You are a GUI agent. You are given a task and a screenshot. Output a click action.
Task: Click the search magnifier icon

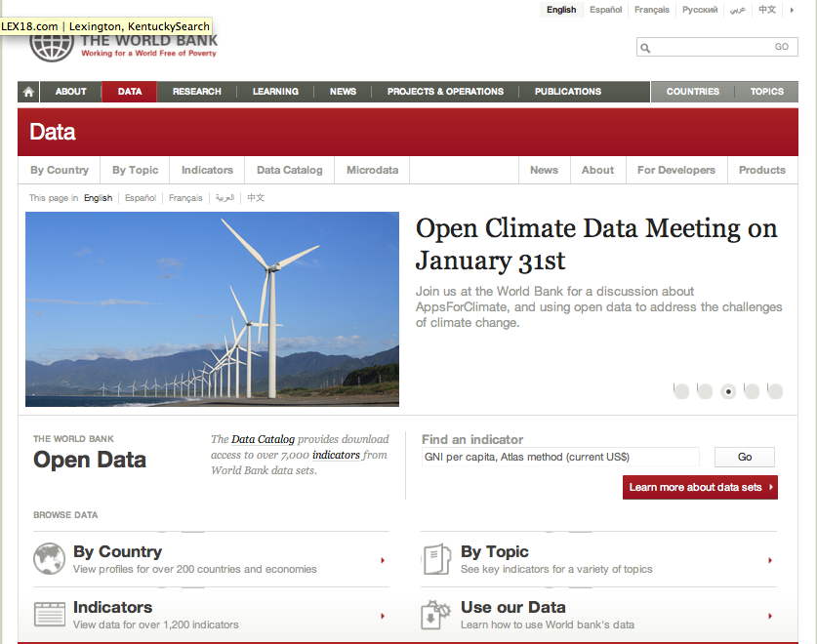[x=645, y=48]
